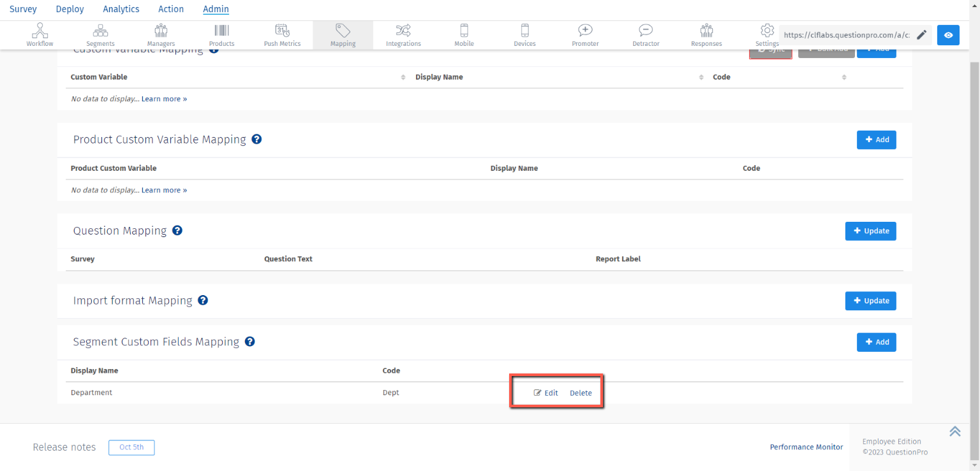Click the "Import format Mapping" heading
The height and width of the screenshot is (471, 980).
tap(133, 300)
